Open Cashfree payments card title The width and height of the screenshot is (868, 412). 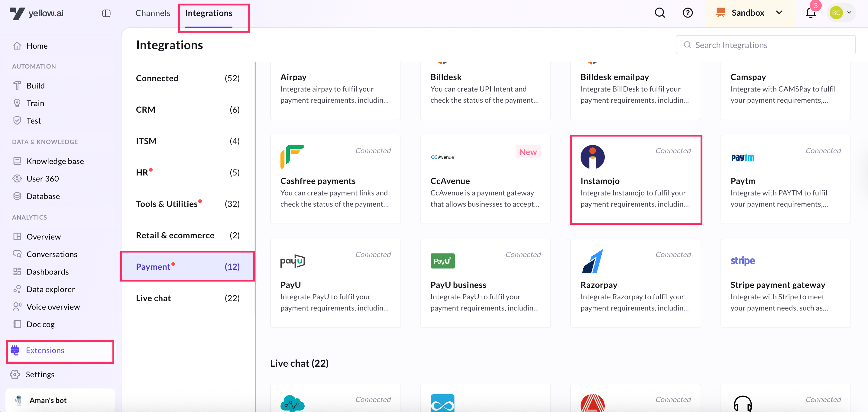tap(318, 181)
